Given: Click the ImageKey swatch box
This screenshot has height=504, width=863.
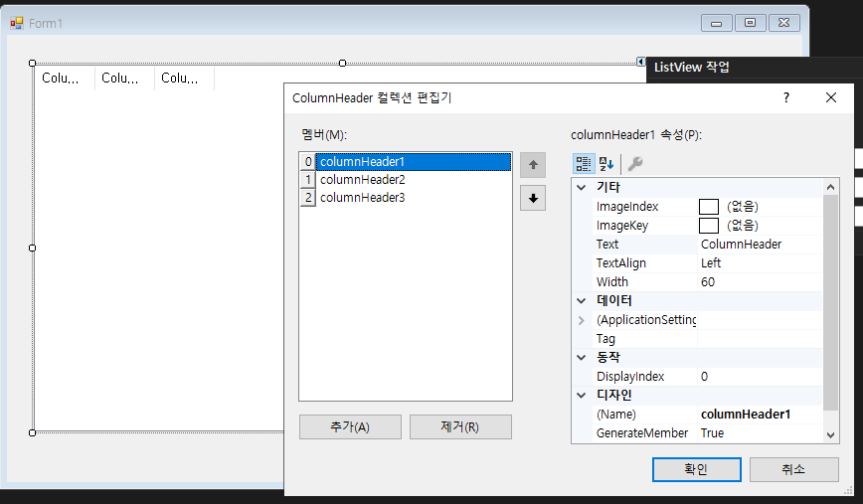Looking at the screenshot, I should click(x=708, y=226).
